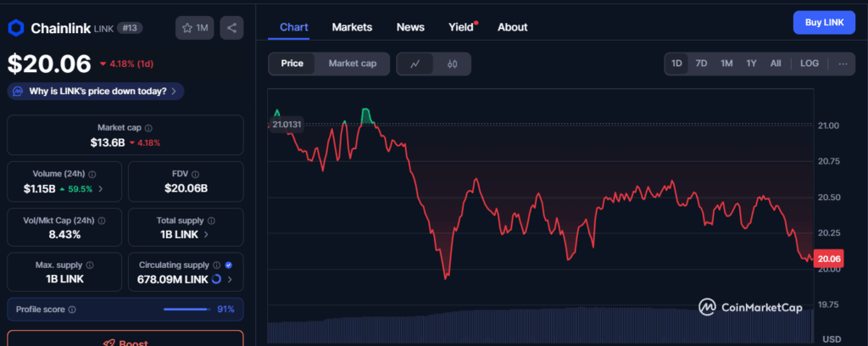Select the Price chart mode

(292, 64)
